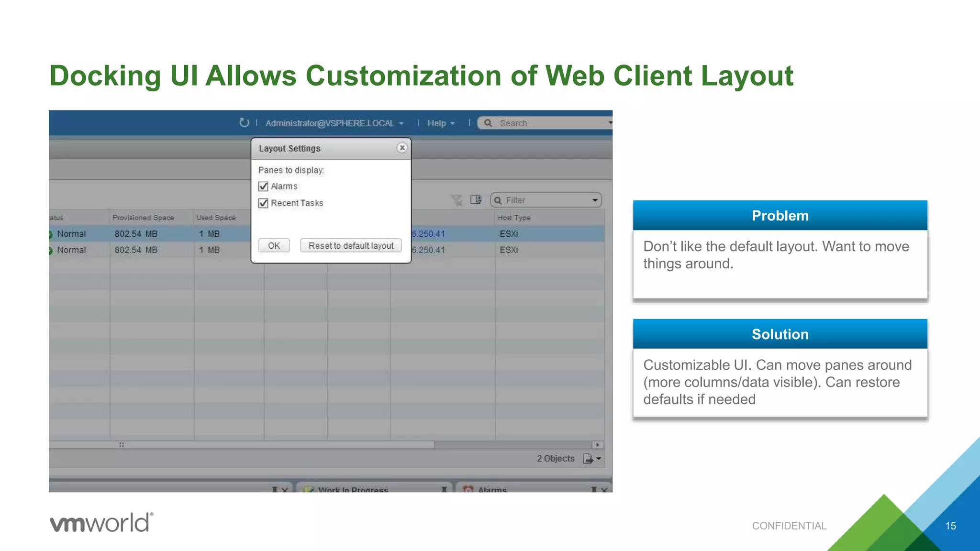Close the Layout Settings dialog

pos(402,148)
